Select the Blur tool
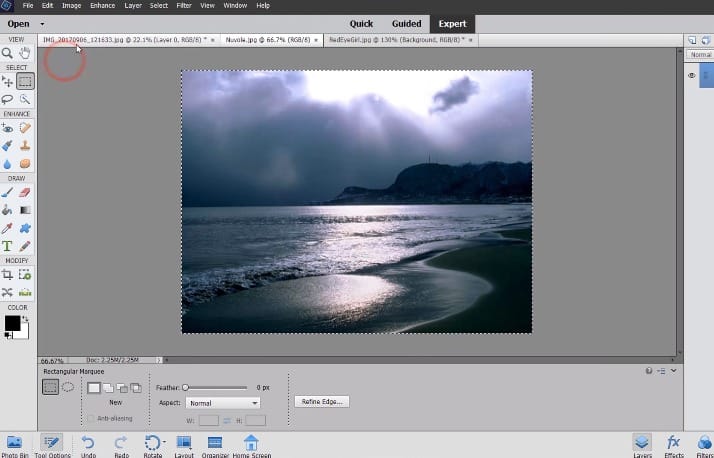Viewport: 714px width, 458px height. (x=7, y=163)
